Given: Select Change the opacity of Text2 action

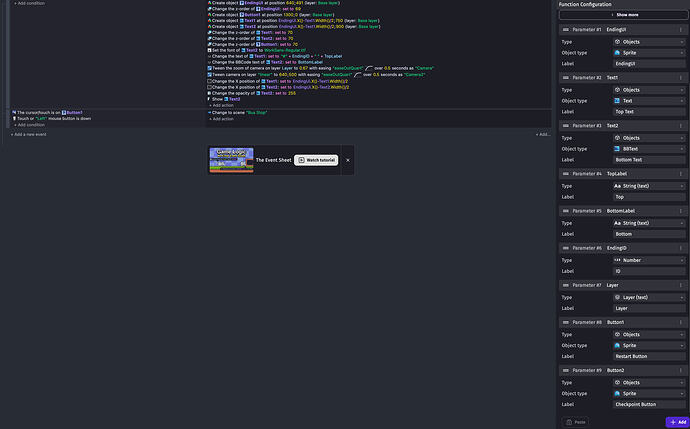Looking at the screenshot, I should click(x=254, y=93).
